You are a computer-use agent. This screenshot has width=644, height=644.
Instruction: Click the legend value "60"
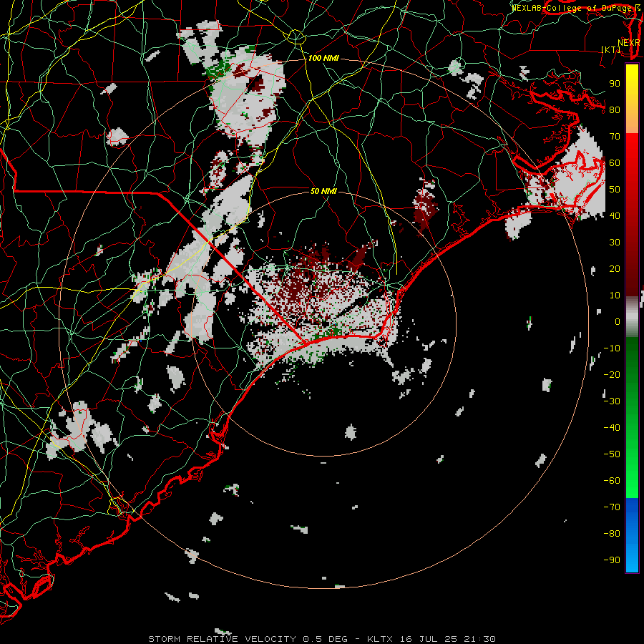point(615,163)
